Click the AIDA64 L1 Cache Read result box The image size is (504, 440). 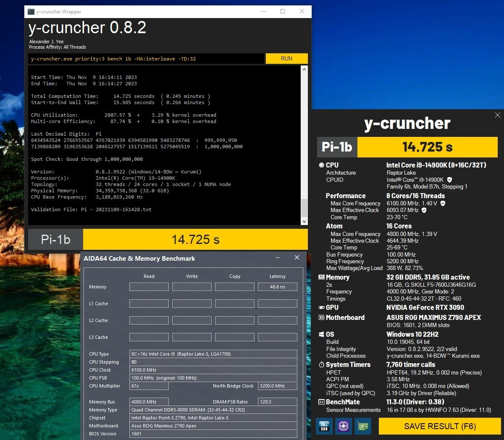point(149,304)
